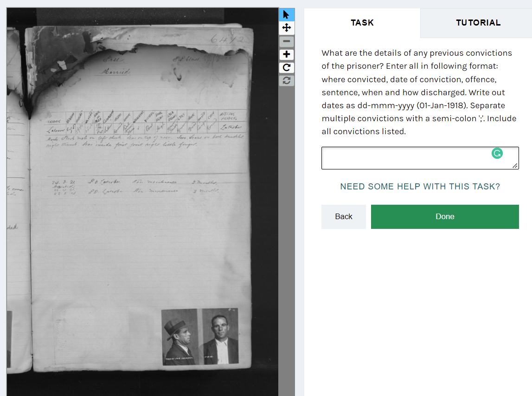532x396 pixels.
Task: Click the green Done button
Action: click(445, 217)
